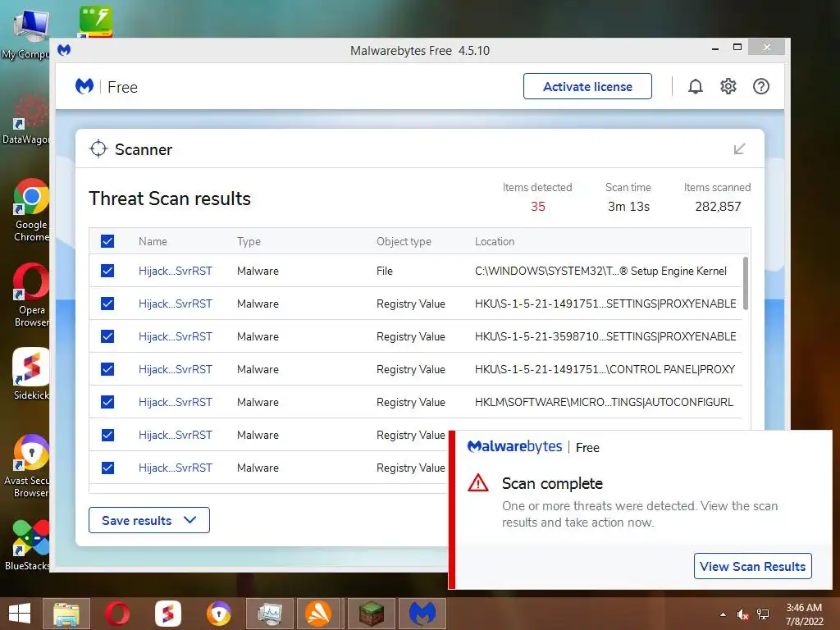The width and height of the screenshot is (840, 630).
Task: Click the Scanner crosshair icon
Action: [98, 149]
